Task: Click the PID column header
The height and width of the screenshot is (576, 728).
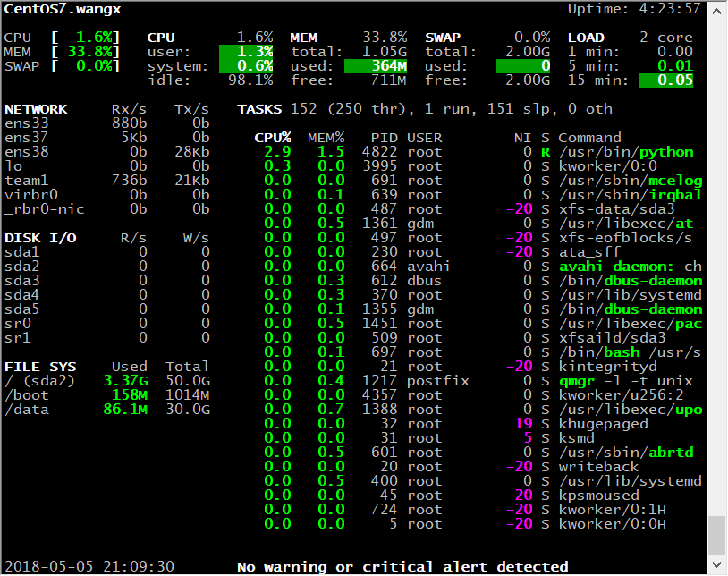Action: (x=385, y=138)
